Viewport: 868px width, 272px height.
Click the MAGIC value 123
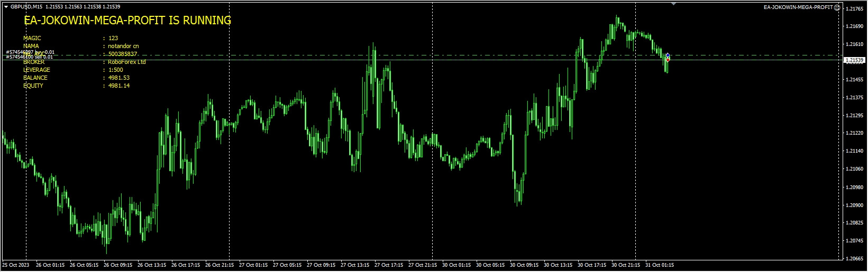(113, 38)
